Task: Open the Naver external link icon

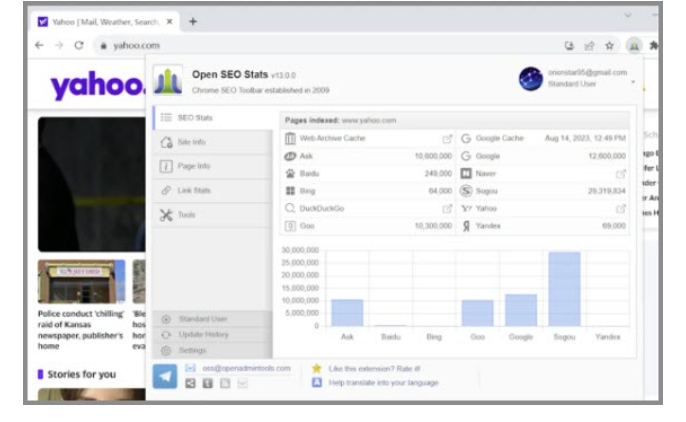Action: point(621,174)
